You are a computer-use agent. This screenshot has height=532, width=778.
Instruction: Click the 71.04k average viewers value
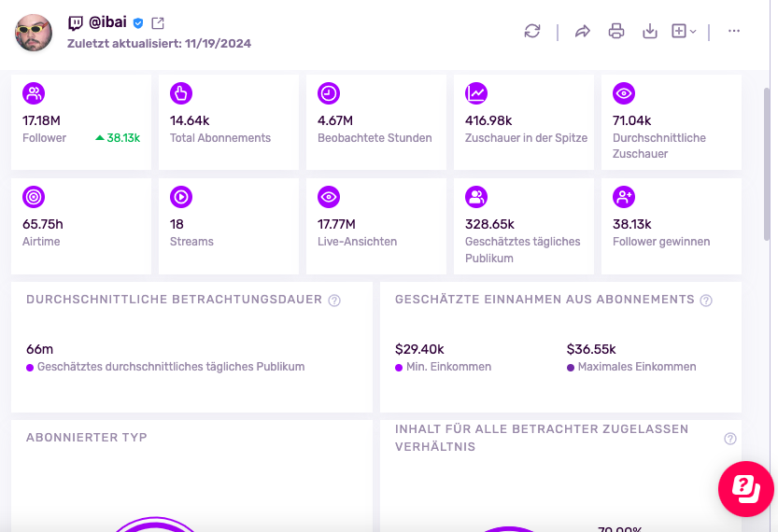point(631,120)
